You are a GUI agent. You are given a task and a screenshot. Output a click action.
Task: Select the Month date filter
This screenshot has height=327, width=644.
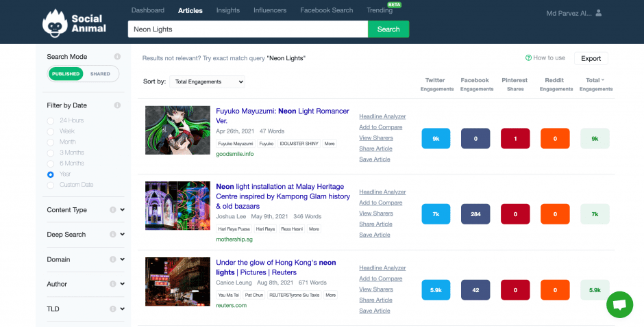tap(51, 142)
